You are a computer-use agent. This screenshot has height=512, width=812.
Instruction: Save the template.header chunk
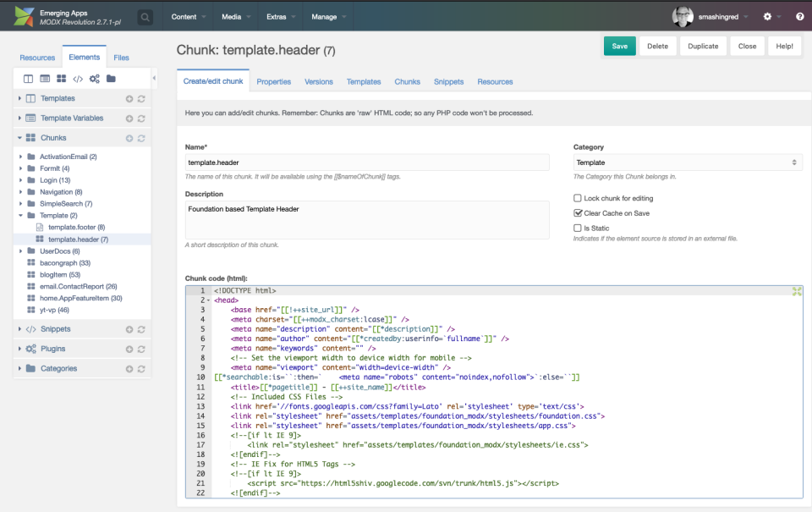pos(620,47)
